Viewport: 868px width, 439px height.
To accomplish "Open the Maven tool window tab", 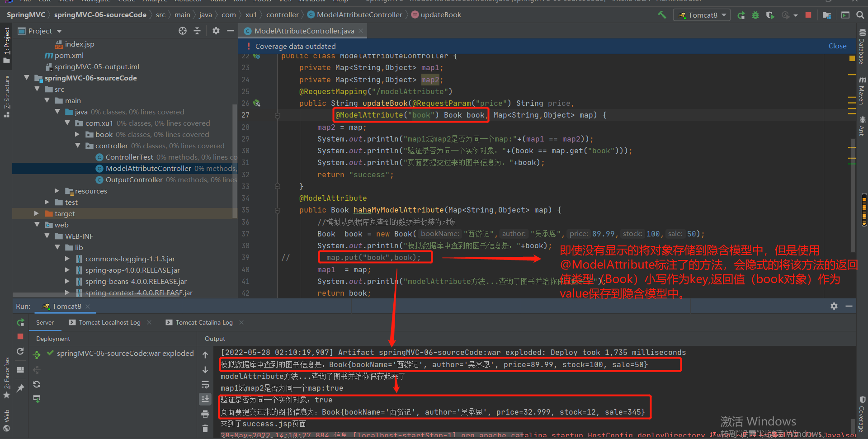I will pyautogui.click(x=862, y=91).
